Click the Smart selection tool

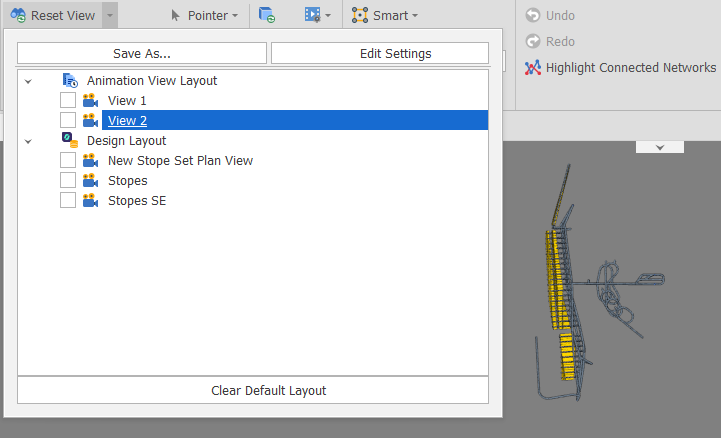tap(380, 15)
